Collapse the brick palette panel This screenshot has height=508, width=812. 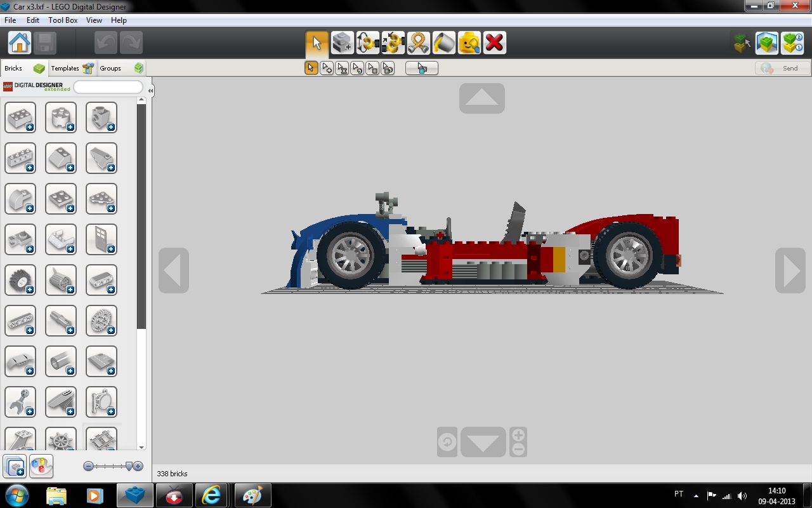coord(150,91)
